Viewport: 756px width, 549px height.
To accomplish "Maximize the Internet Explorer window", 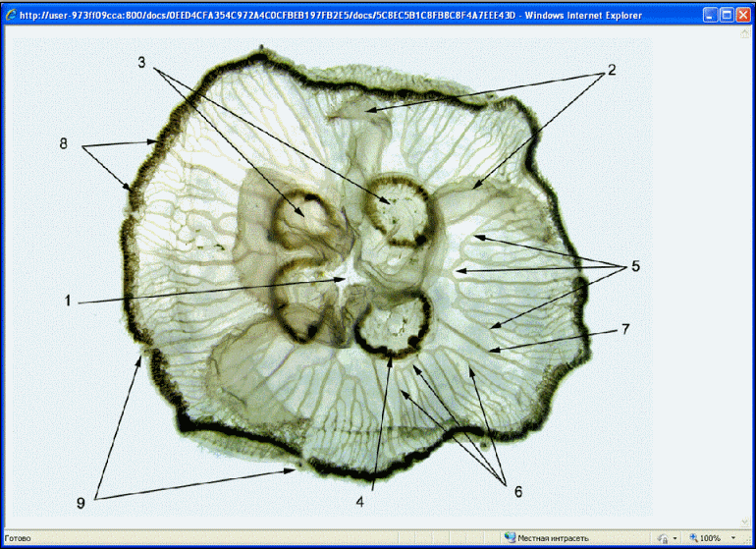I will tap(726, 15).
